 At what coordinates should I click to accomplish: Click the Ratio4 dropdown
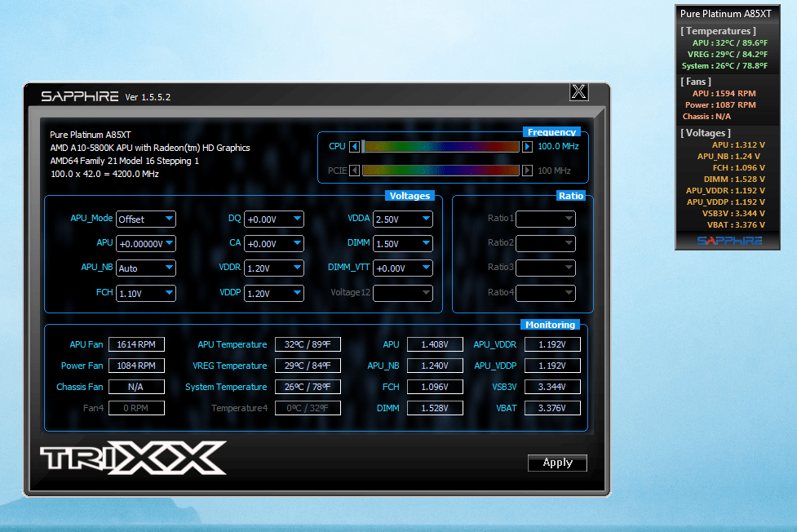546,293
